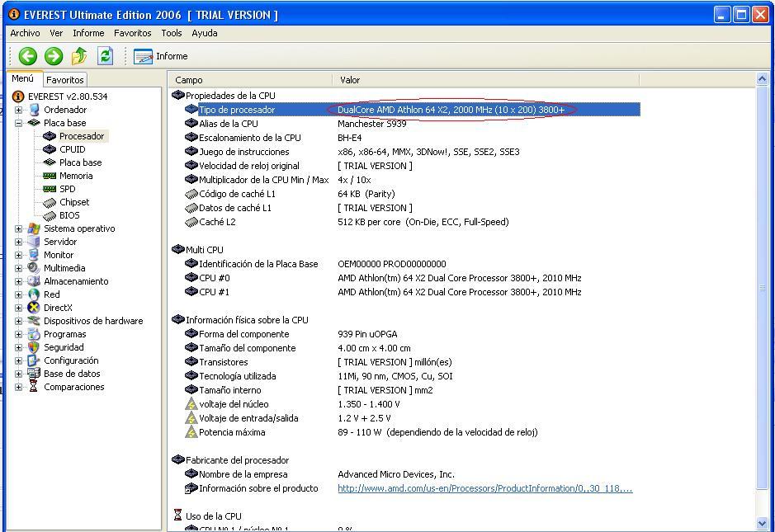Open the AMD product information link
Image resolution: width=775 pixels, height=532 pixels.
point(484,488)
